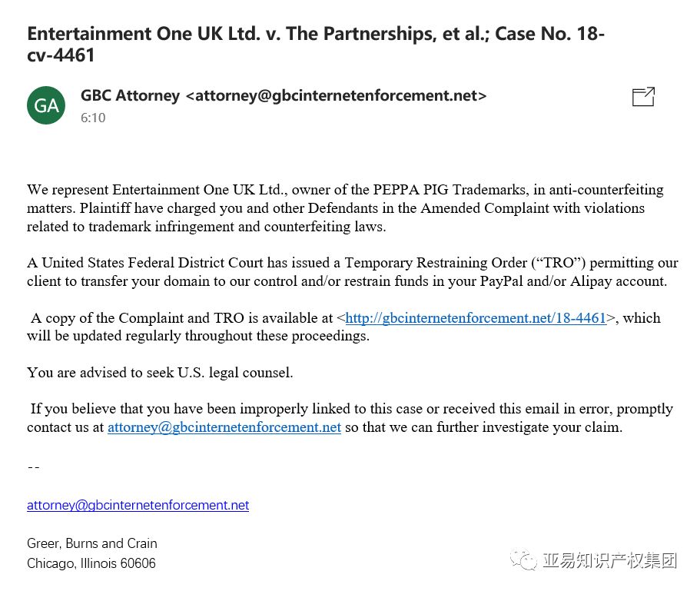Click the paragraph starting "We represent Entertainment One"
The height and width of the screenshot is (591, 700).
coord(345,208)
